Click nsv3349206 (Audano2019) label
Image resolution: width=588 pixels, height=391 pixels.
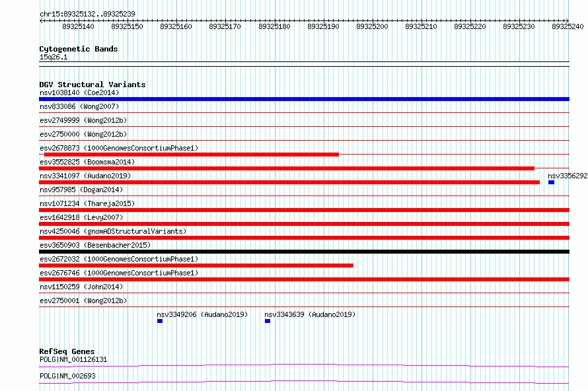[202, 314]
